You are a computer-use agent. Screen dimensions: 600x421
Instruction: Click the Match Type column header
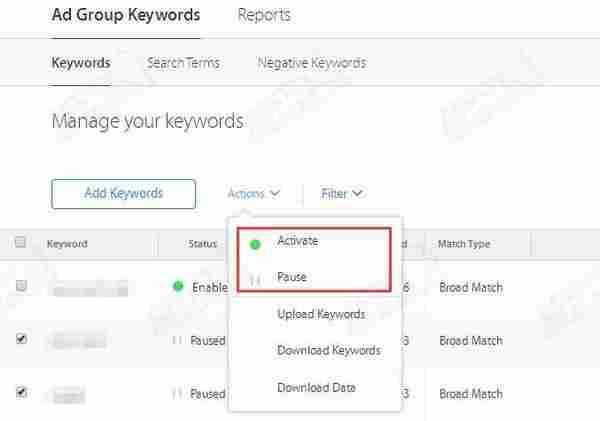pos(463,244)
